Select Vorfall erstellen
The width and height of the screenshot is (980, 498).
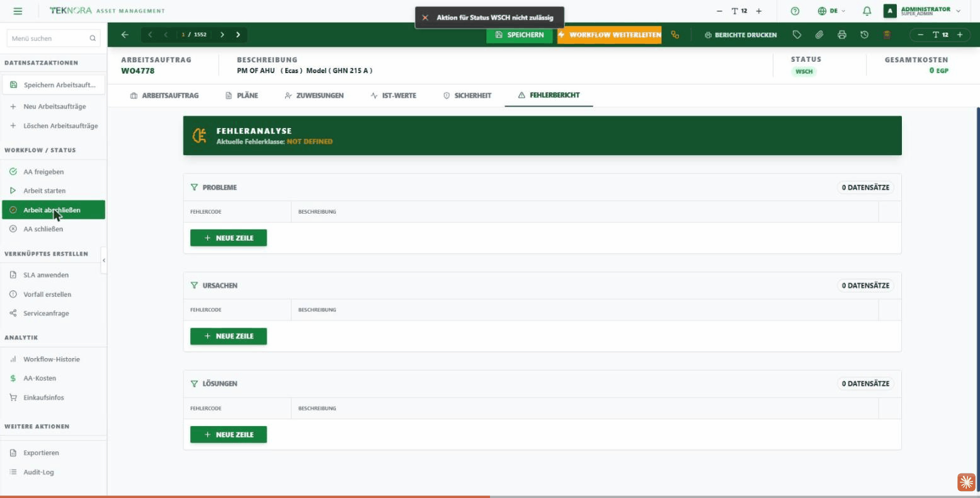point(54,294)
